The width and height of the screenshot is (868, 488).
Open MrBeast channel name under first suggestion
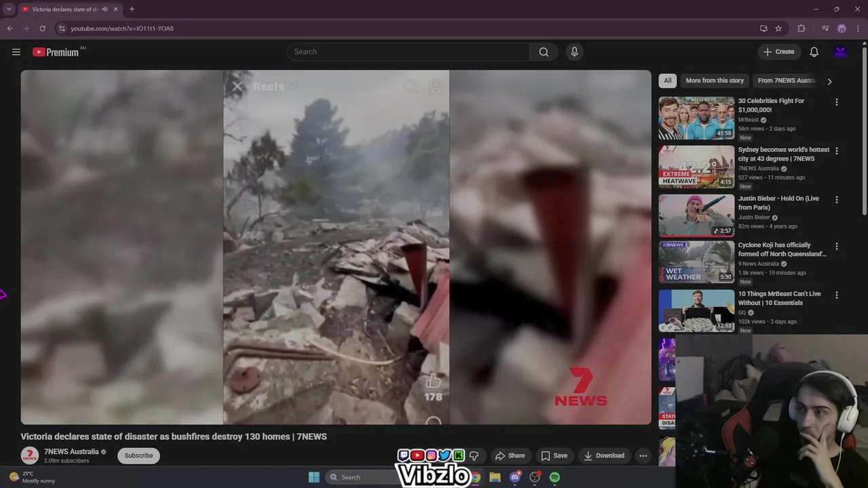point(749,120)
